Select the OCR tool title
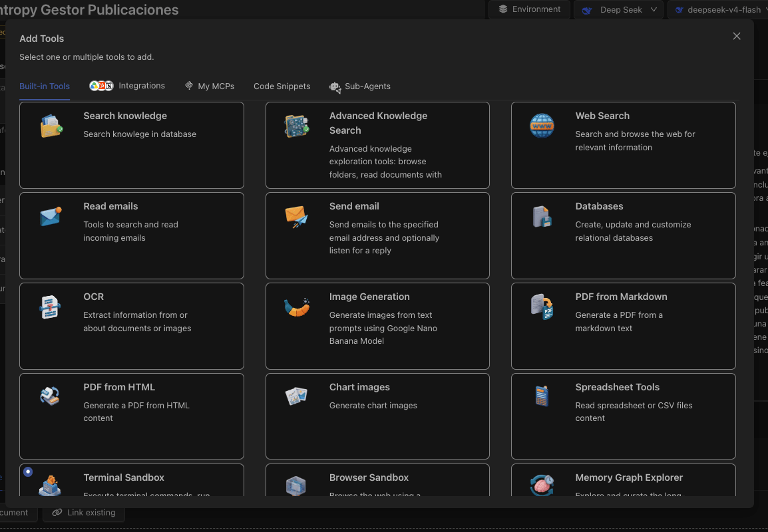Image resolution: width=768 pixels, height=532 pixels. coord(94,297)
